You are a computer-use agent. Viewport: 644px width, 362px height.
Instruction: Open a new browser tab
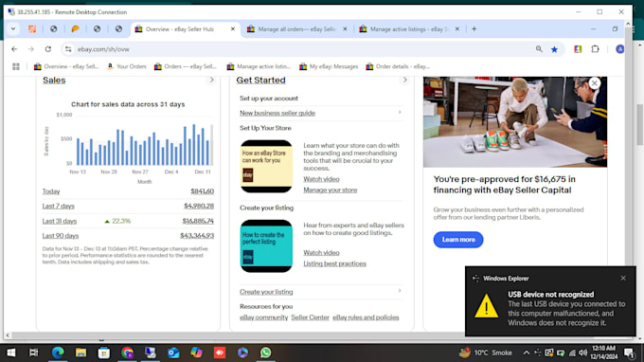tap(474, 29)
